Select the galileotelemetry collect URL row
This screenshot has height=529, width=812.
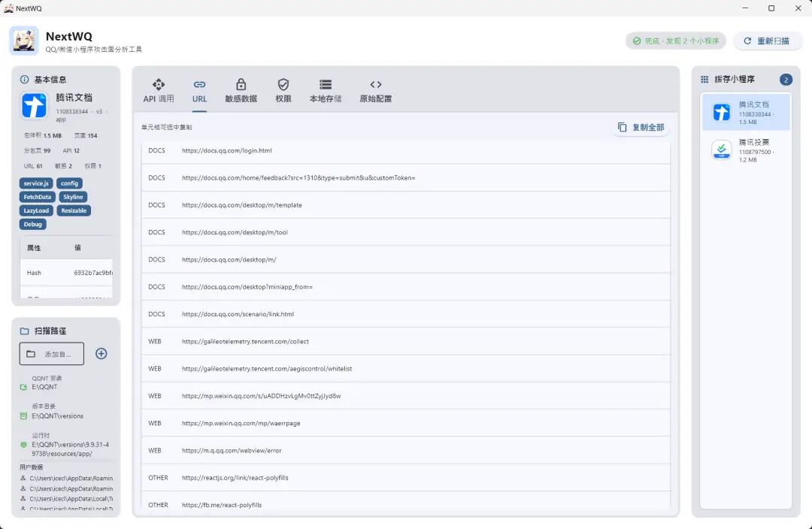click(406, 342)
